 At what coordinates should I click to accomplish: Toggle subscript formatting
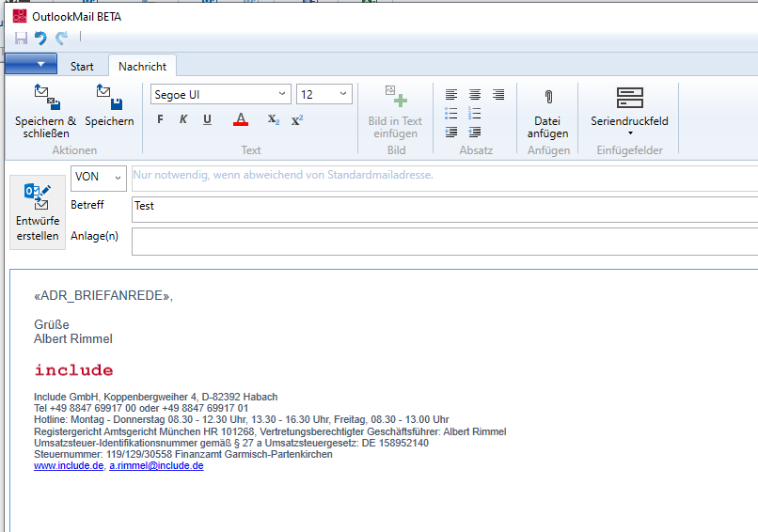pyautogui.click(x=274, y=119)
